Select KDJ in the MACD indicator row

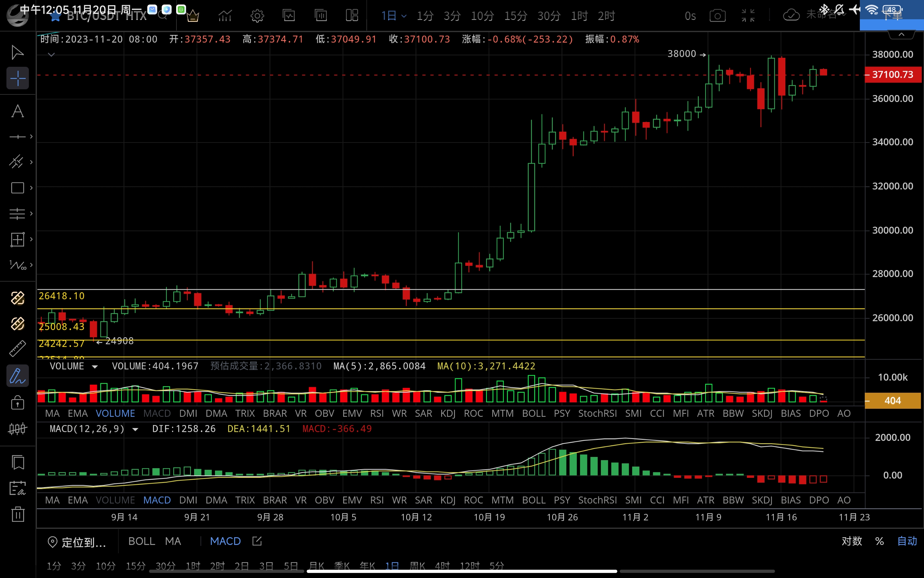pyautogui.click(x=448, y=500)
